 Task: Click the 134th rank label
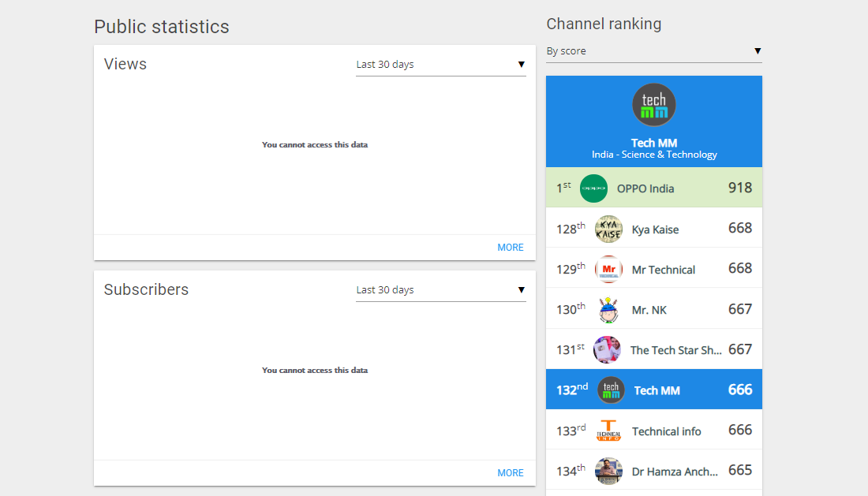pos(571,470)
